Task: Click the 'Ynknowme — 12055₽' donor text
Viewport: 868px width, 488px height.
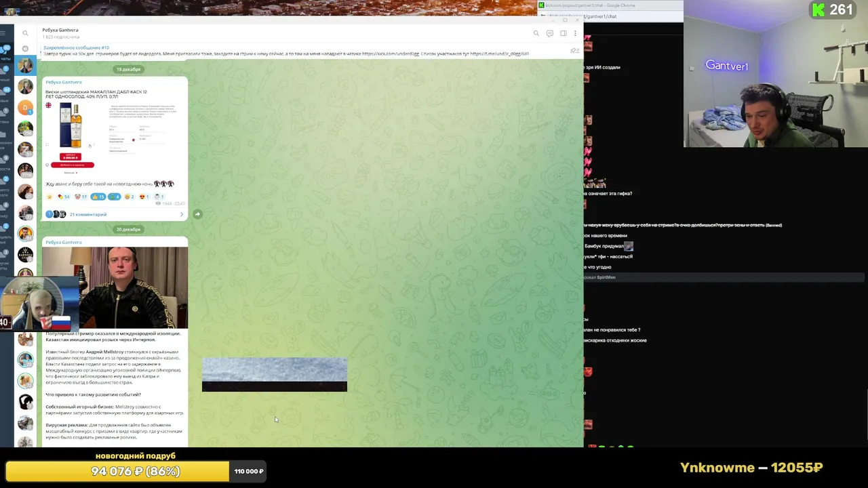Action: 751,468
